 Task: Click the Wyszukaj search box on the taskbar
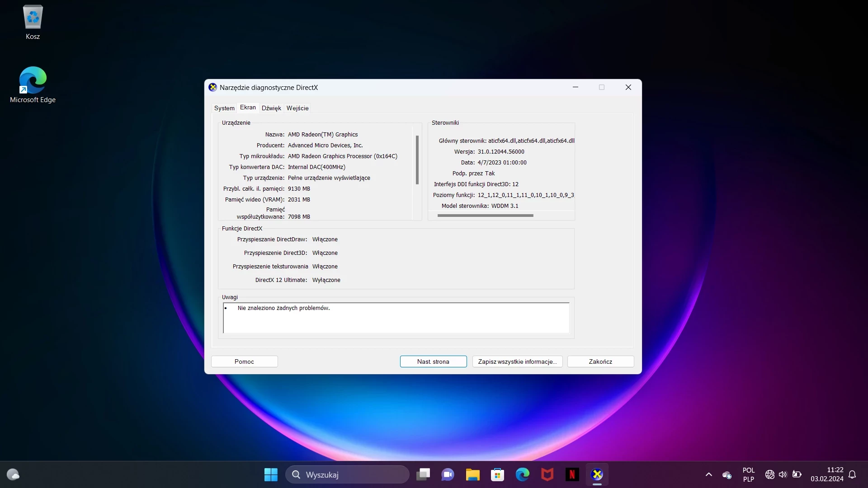[347, 474]
